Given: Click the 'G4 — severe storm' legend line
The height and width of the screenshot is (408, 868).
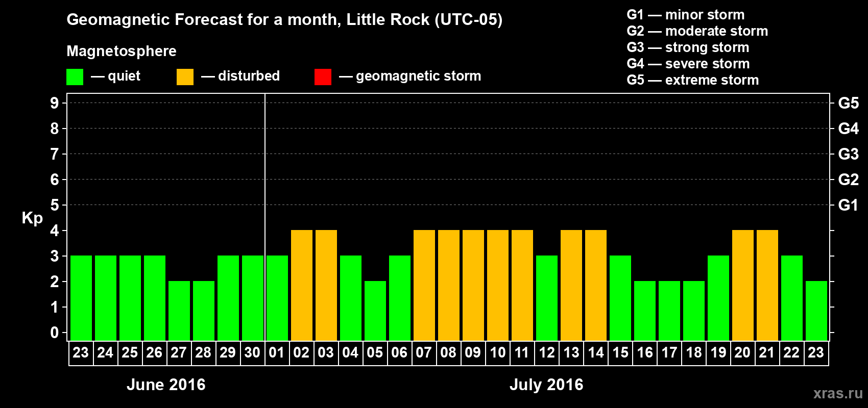Looking at the screenshot, I should pyautogui.click(x=688, y=64).
